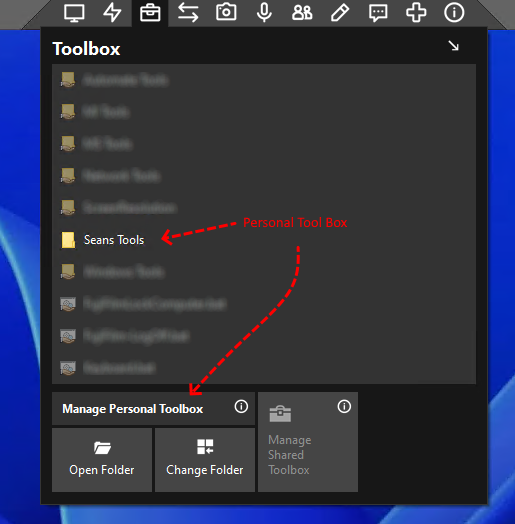Click the plus cross icon in toolbar
The image size is (515, 524).
tap(416, 13)
